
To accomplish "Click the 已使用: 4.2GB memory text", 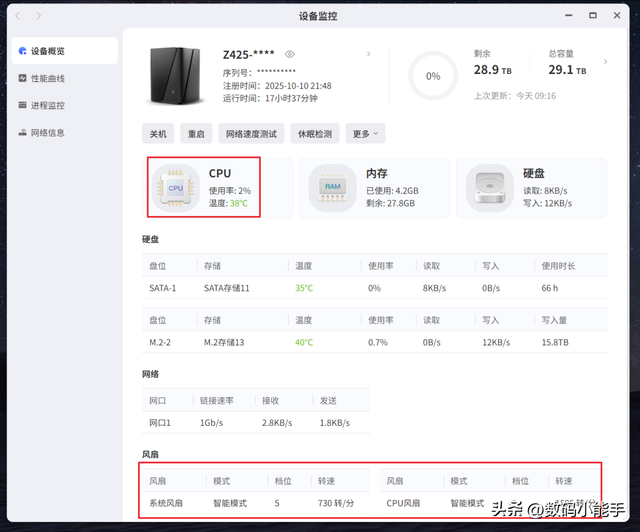I will pyautogui.click(x=392, y=191).
